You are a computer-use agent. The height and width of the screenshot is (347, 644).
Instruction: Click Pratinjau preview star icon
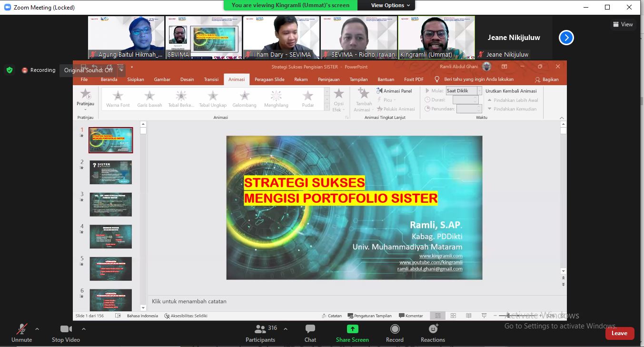[85, 94]
